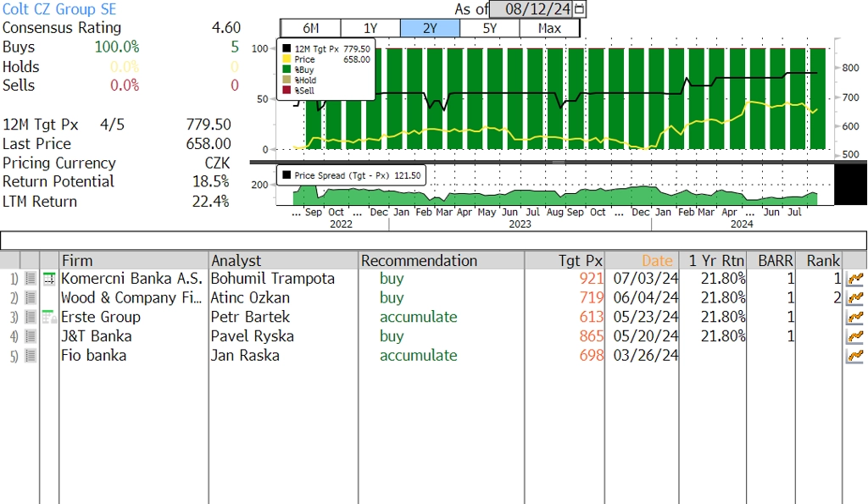Select the 2Y time range tab
The width and height of the screenshot is (868, 504).
click(x=430, y=28)
